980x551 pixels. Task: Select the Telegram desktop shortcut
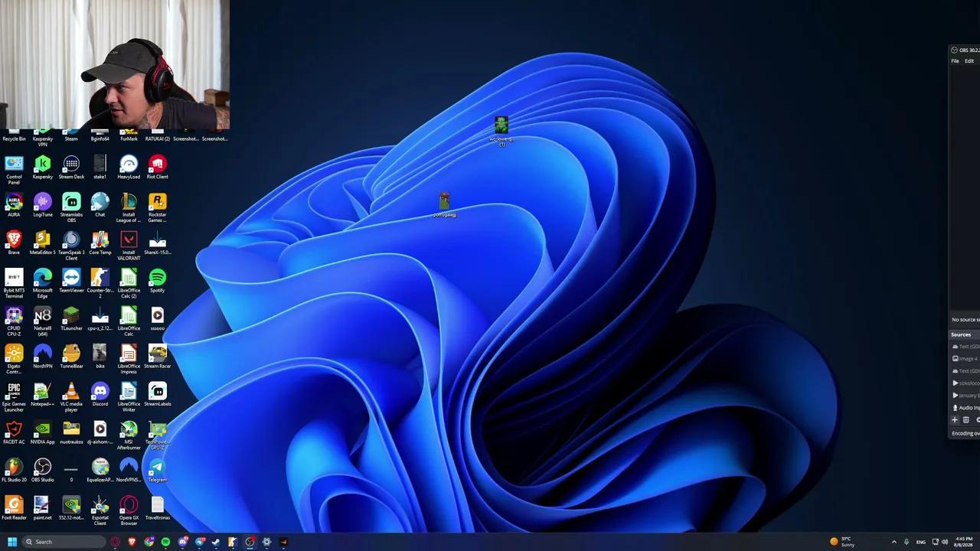[x=157, y=471]
